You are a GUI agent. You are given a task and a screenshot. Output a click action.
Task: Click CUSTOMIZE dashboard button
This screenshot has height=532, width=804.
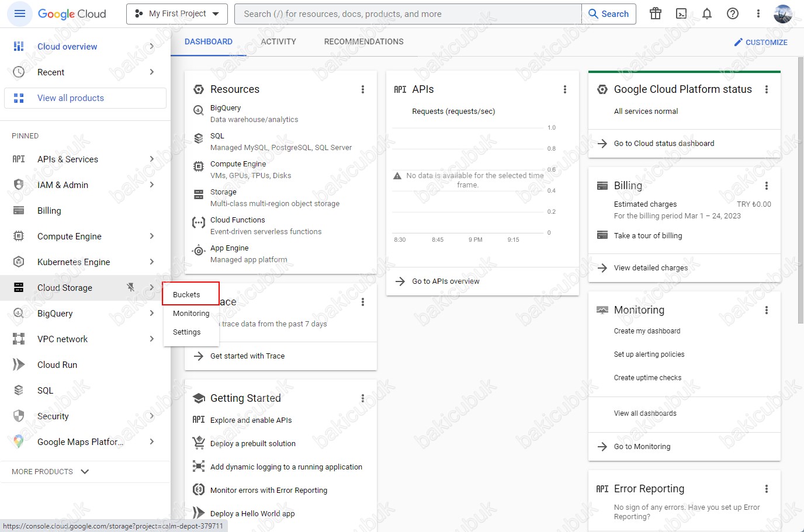pyautogui.click(x=761, y=42)
